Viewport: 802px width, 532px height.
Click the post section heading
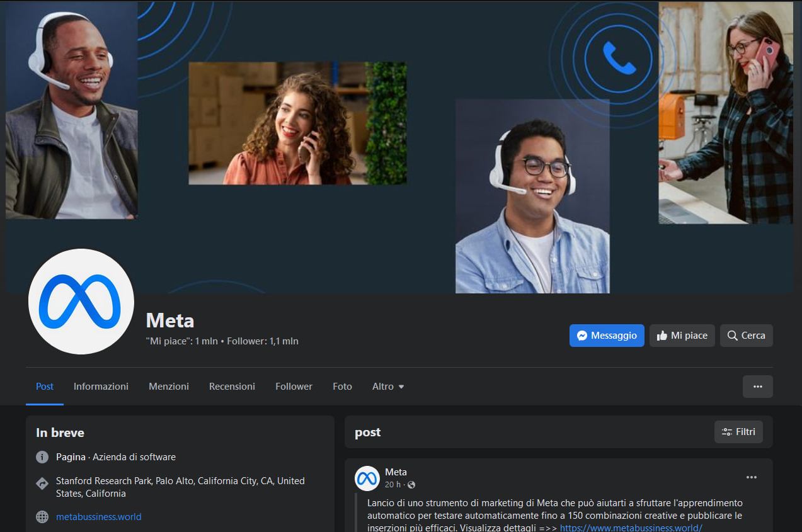coord(368,433)
